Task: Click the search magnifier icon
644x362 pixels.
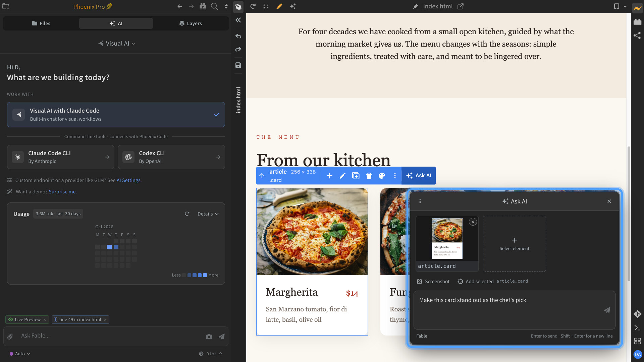Action: point(214,6)
